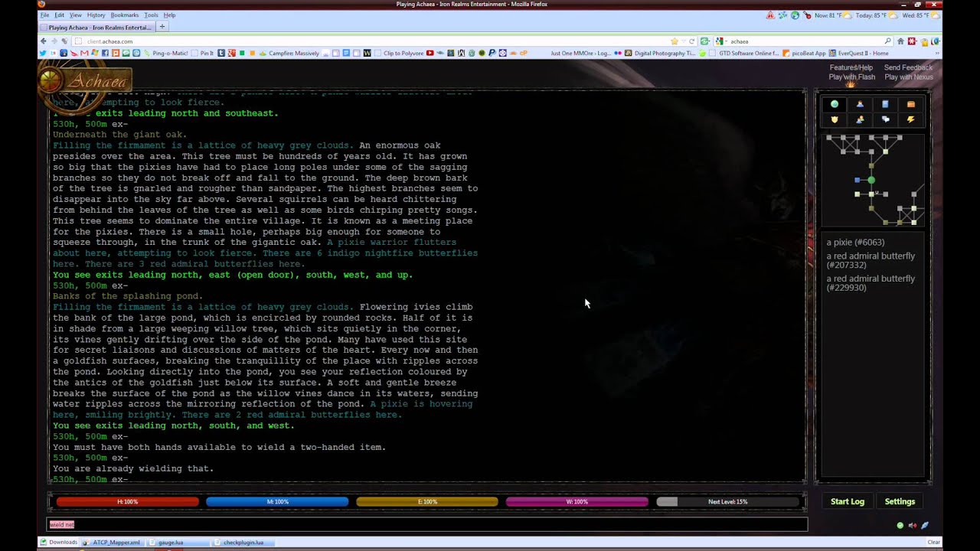
Task: Go to Firefox home page icon
Action: tap(900, 41)
